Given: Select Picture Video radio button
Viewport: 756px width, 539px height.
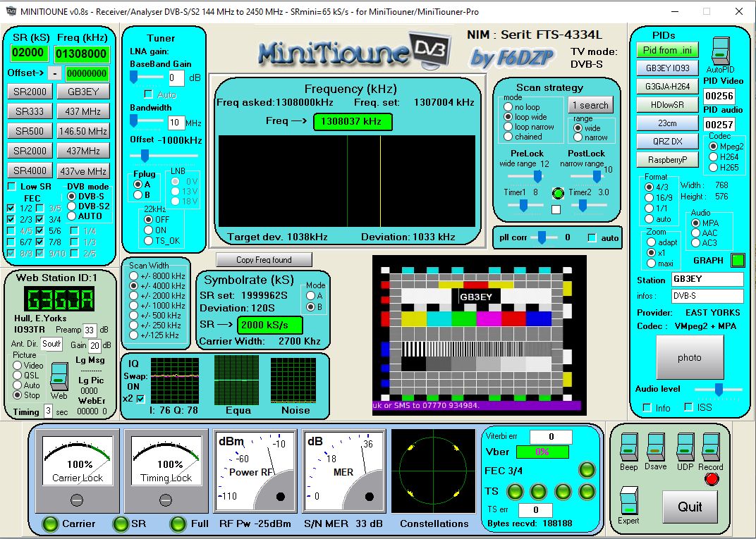Looking at the screenshot, I should [x=18, y=365].
